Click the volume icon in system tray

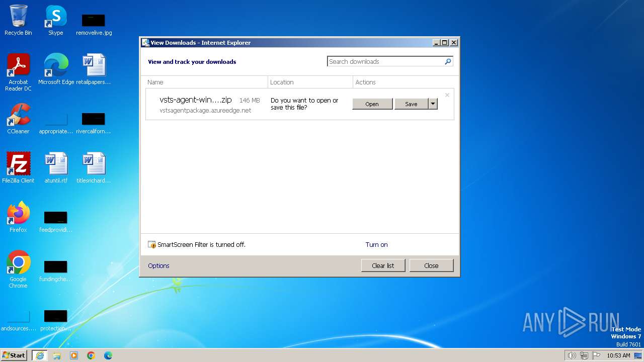(x=572, y=355)
